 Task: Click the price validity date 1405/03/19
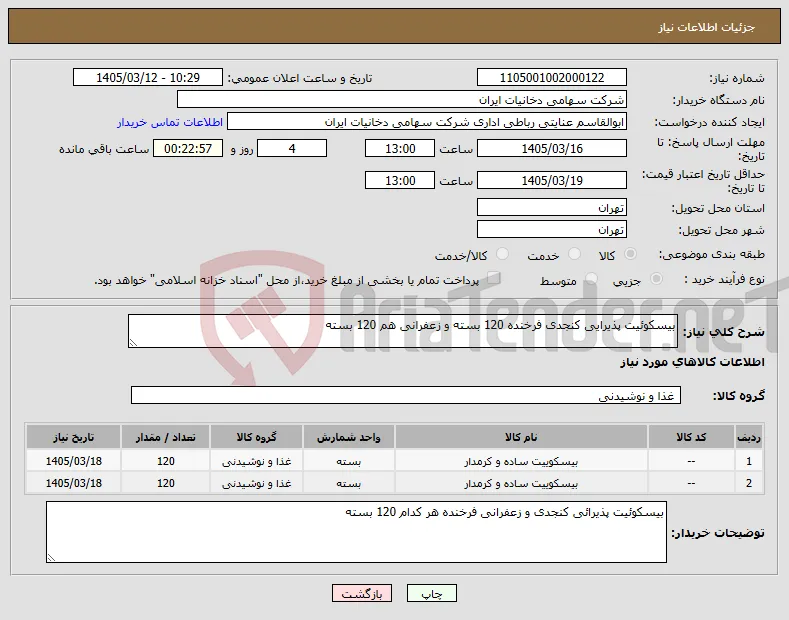click(x=551, y=180)
